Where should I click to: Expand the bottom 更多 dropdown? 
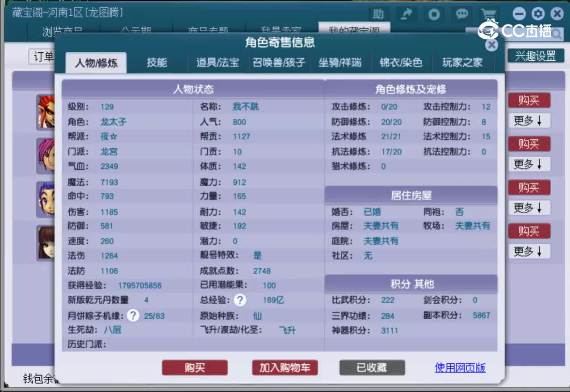(529, 251)
